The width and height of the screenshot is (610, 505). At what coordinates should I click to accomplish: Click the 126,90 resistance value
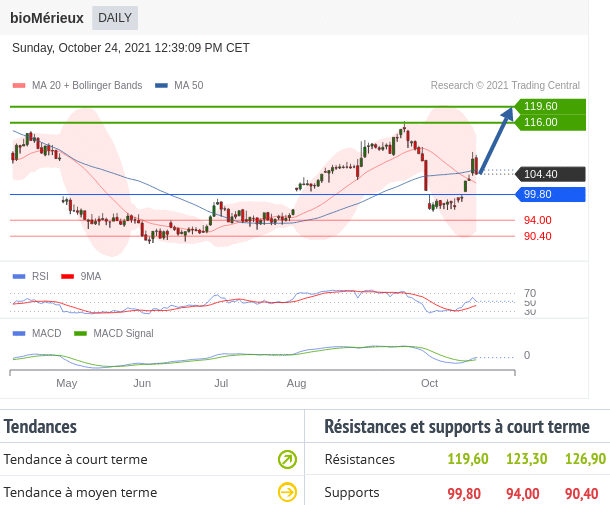[x=585, y=459]
